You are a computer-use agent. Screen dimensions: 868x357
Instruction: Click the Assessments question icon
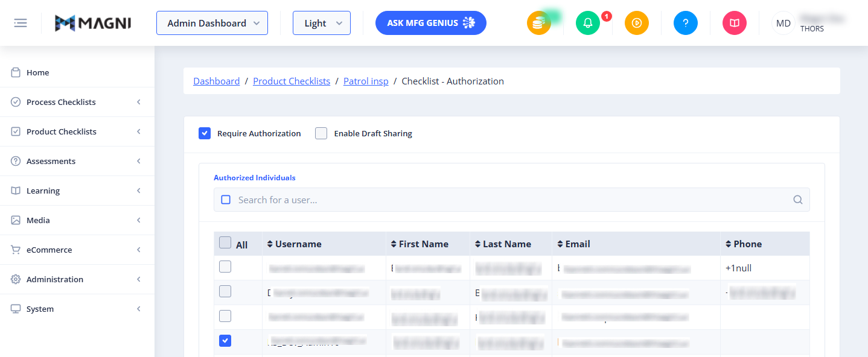click(x=16, y=161)
